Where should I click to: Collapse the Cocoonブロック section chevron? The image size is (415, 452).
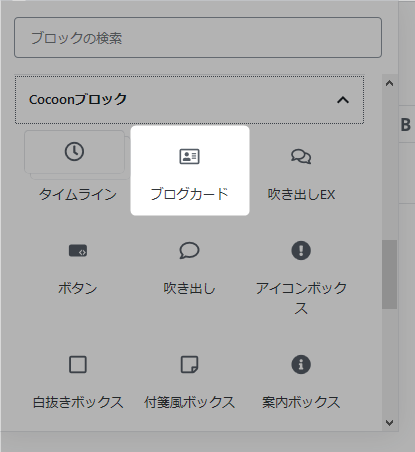(343, 100)
